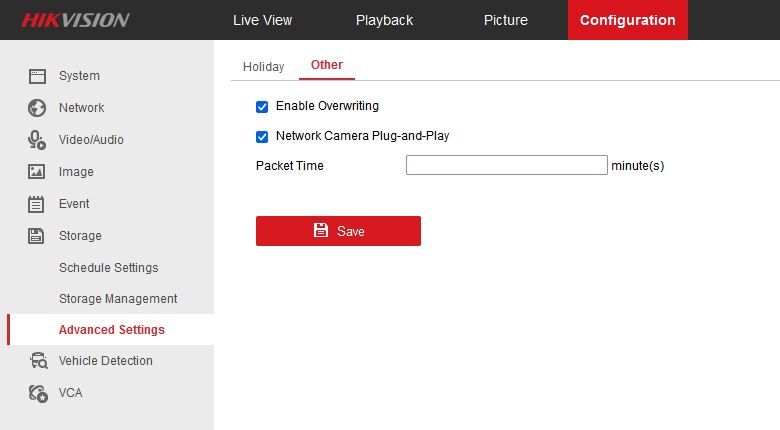This screenshot has width=780, height=430.
Task: Click the Event calendar icon
Action: click(37, 204)
